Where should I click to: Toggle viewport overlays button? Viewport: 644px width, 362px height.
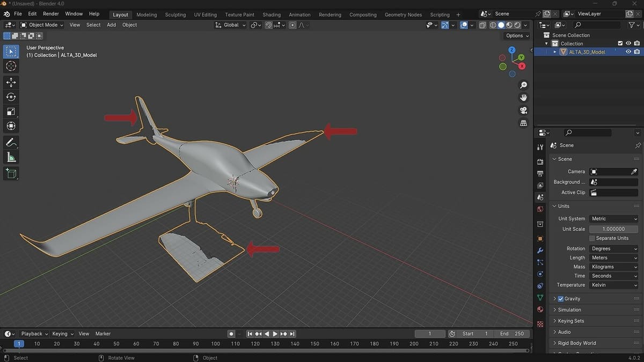click(464, 25)
